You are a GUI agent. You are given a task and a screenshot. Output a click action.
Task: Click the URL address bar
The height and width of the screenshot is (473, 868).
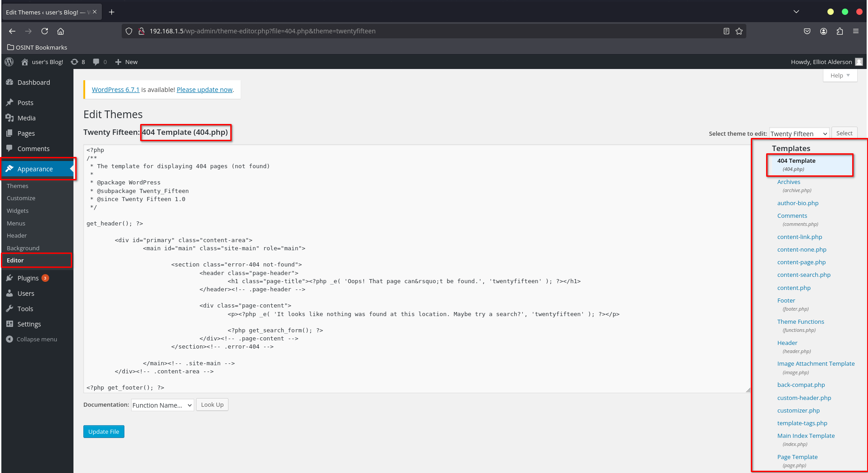click(433, 31)
